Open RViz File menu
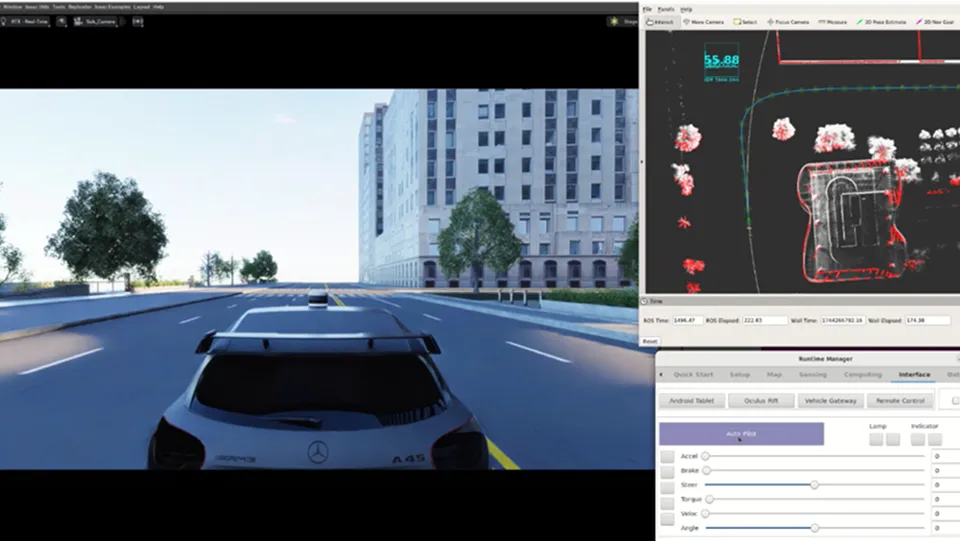The width and height of the screenshot is (960, 541). [x=647, y=9]
